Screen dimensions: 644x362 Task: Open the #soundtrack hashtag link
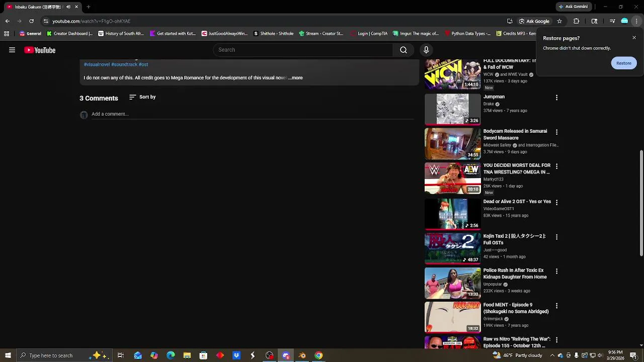point(124,64)
